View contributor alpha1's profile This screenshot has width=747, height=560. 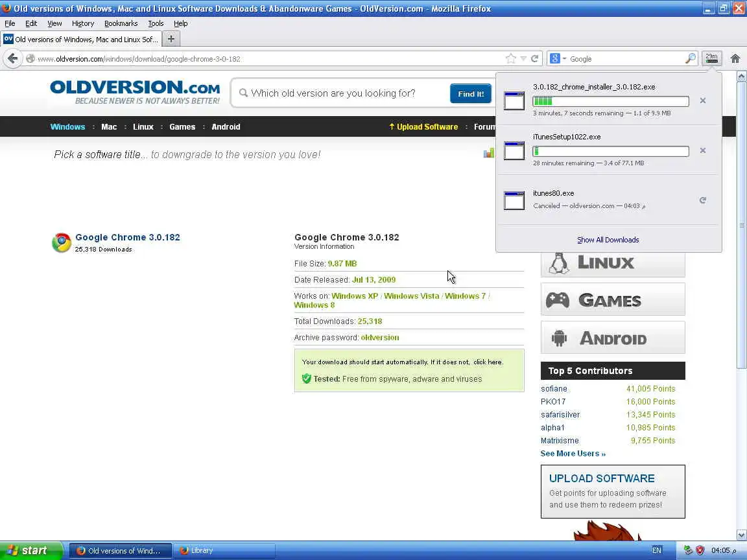click(x=552, y=427)
